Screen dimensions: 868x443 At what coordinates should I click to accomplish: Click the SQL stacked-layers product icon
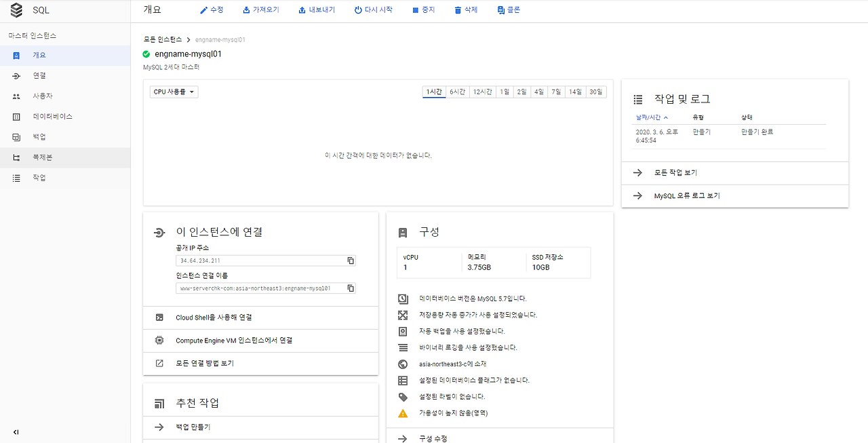pos(16,10)
